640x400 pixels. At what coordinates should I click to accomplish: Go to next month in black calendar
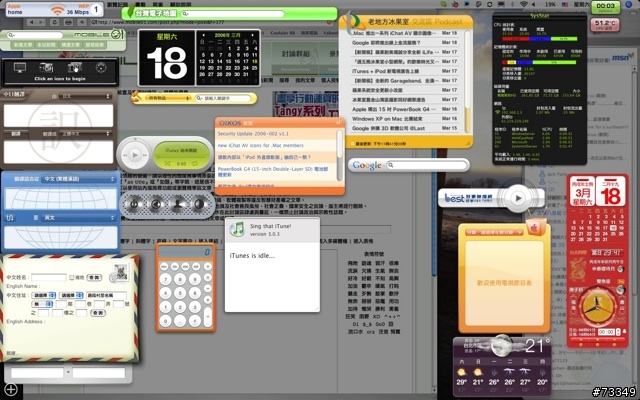pos(253,35)
